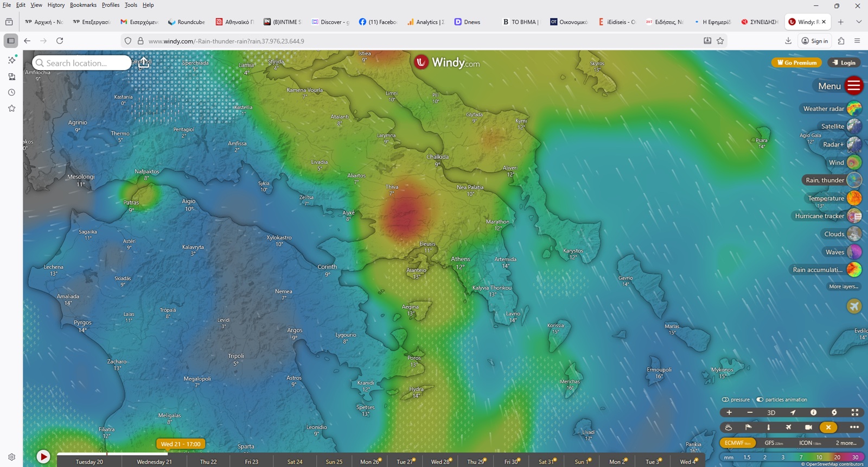This screenshot has width=868, height=467.
Task: Zoom in with the plus icon
Action: 729,413
